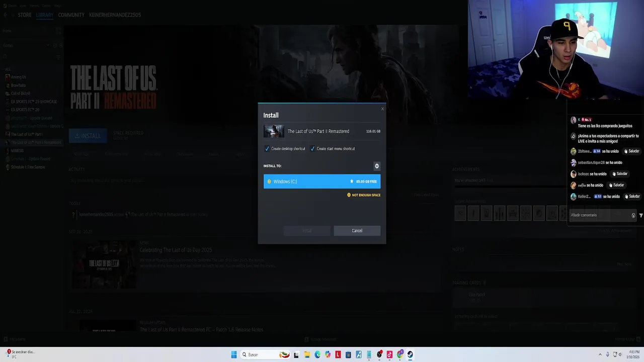Click sebastian.tique28 username in chat

(x=591, y=163)
